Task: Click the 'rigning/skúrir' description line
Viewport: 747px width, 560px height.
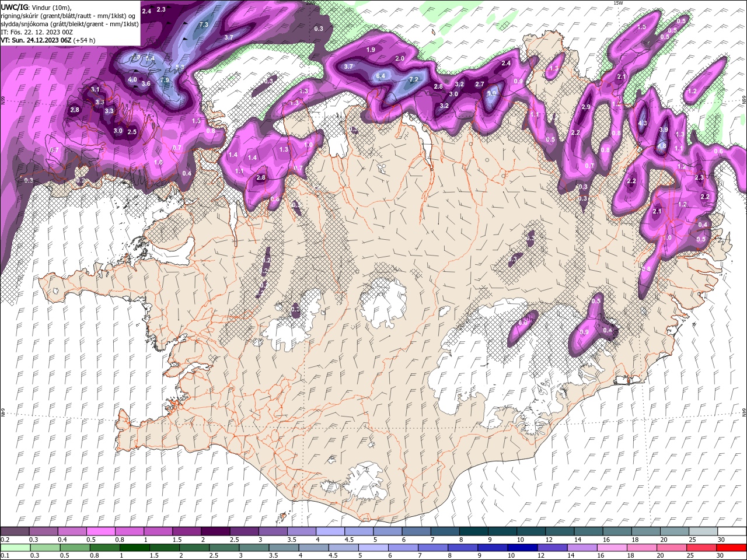Action: coord(68,16)
